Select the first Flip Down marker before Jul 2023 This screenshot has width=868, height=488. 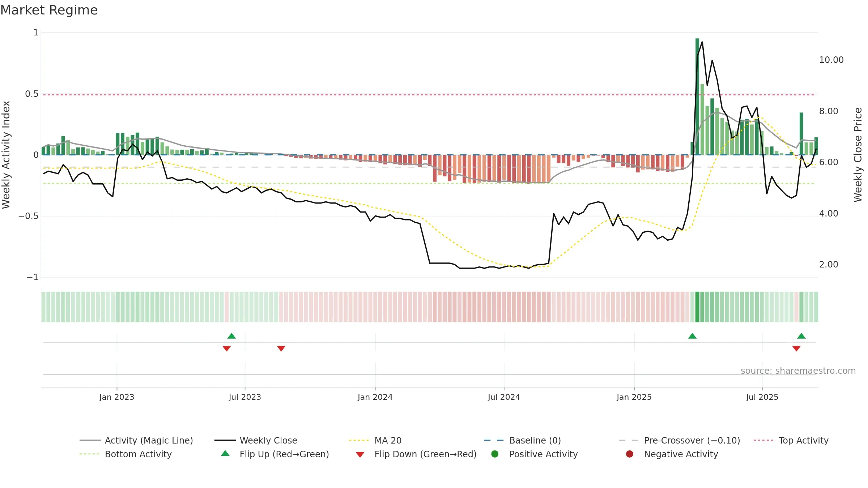(x=227, y=348)
